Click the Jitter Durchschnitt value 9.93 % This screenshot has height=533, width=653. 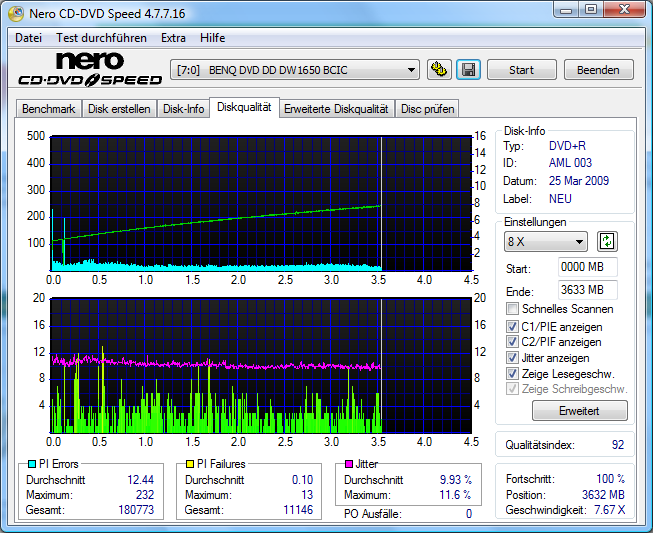(456, 480)
